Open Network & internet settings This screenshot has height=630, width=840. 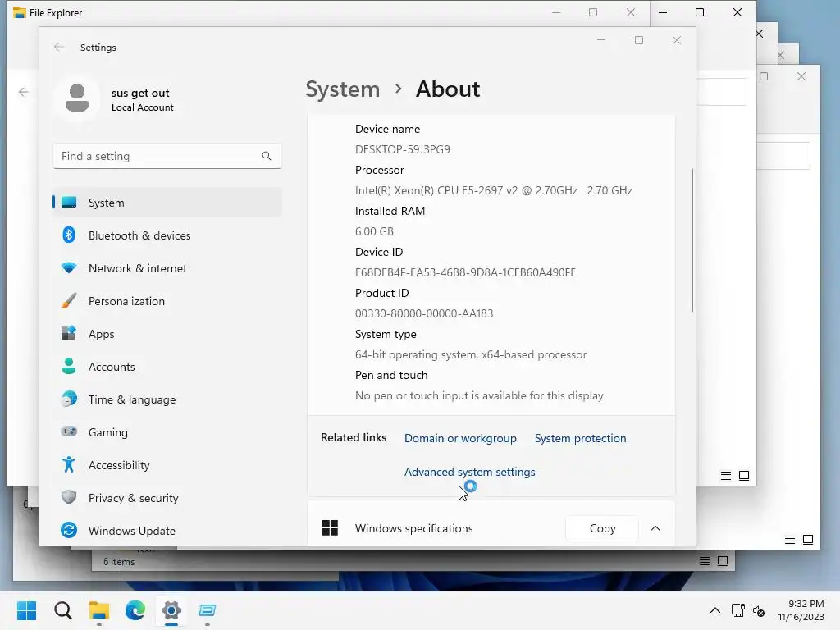point(167,268)
